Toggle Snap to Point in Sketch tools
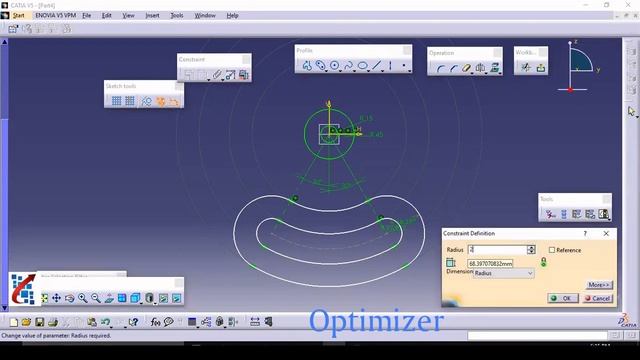Viewport: 640px width, 360px height. (x=130, y=101)
